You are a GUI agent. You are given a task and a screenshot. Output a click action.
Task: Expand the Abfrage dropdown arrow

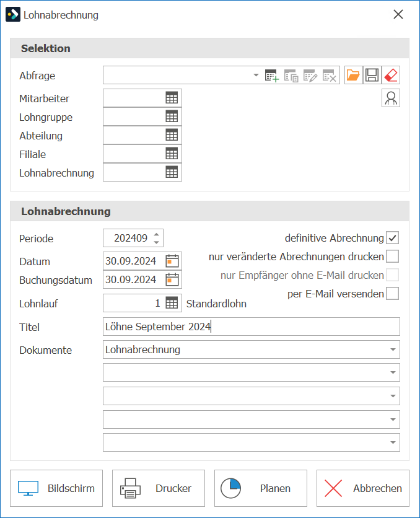(x=256, y=76)
